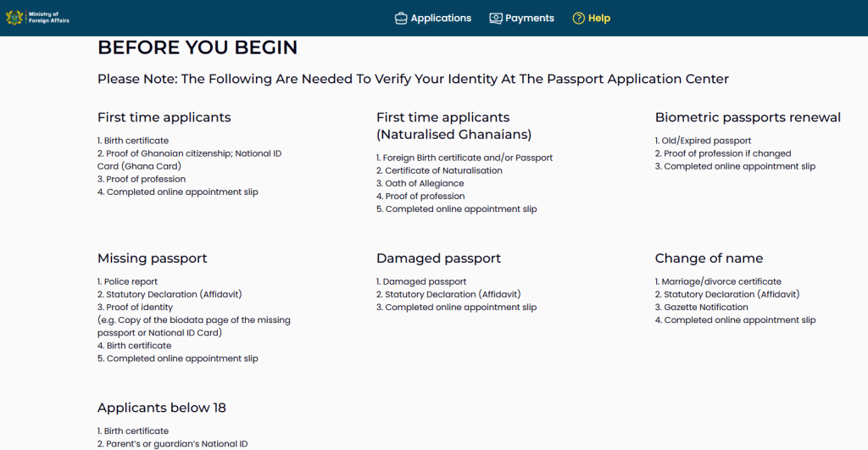Click the question mark Help icon
This screenshot has width=868, height=450.
pyautogui.click(x=579, y=18)
